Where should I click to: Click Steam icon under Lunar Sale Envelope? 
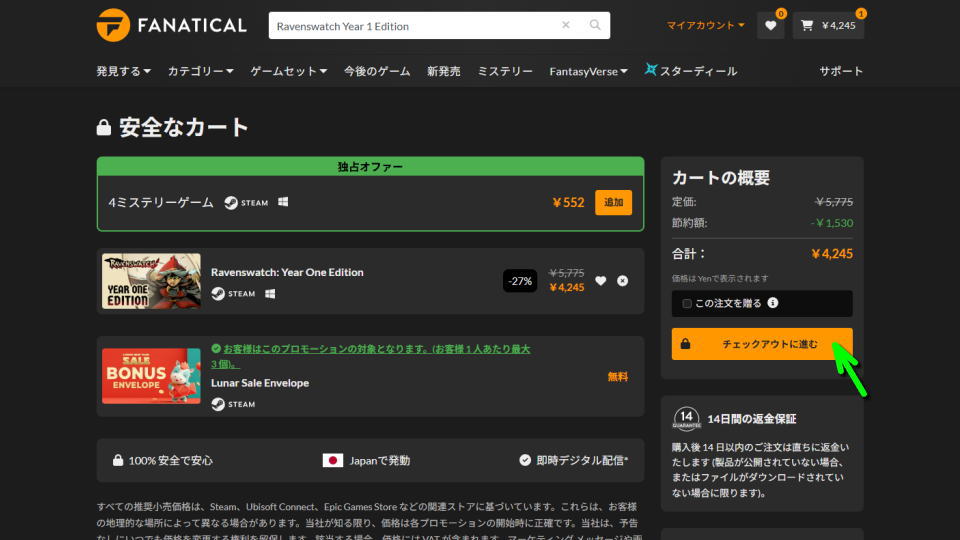(233, 404)
